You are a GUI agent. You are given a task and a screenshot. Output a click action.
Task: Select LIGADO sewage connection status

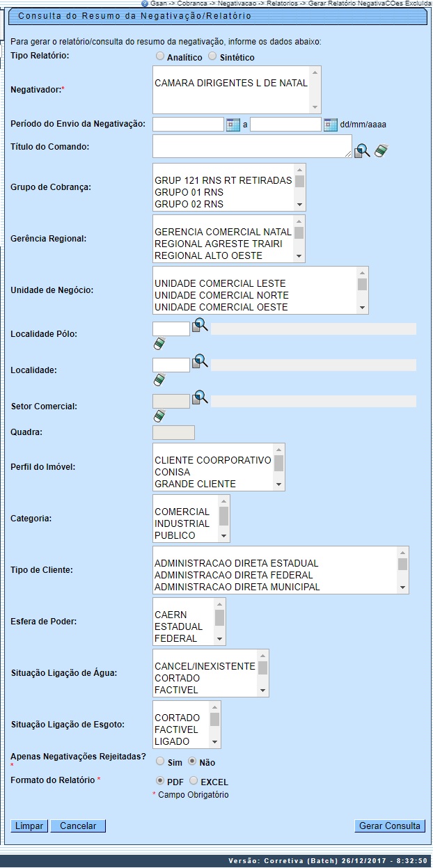[x=171, y=741]
